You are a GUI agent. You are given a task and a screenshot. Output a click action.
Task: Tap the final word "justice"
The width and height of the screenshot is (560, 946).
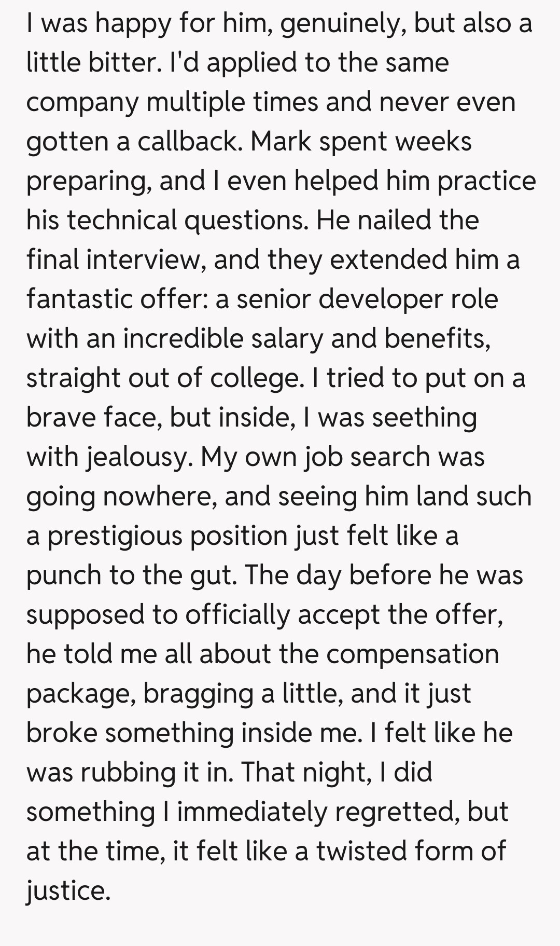click(x=68, y=891)
